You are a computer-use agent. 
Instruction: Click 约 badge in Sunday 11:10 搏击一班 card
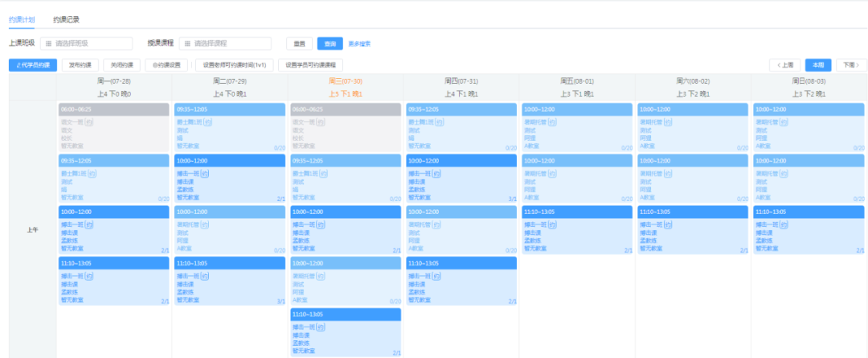click(x=784, y=225)
